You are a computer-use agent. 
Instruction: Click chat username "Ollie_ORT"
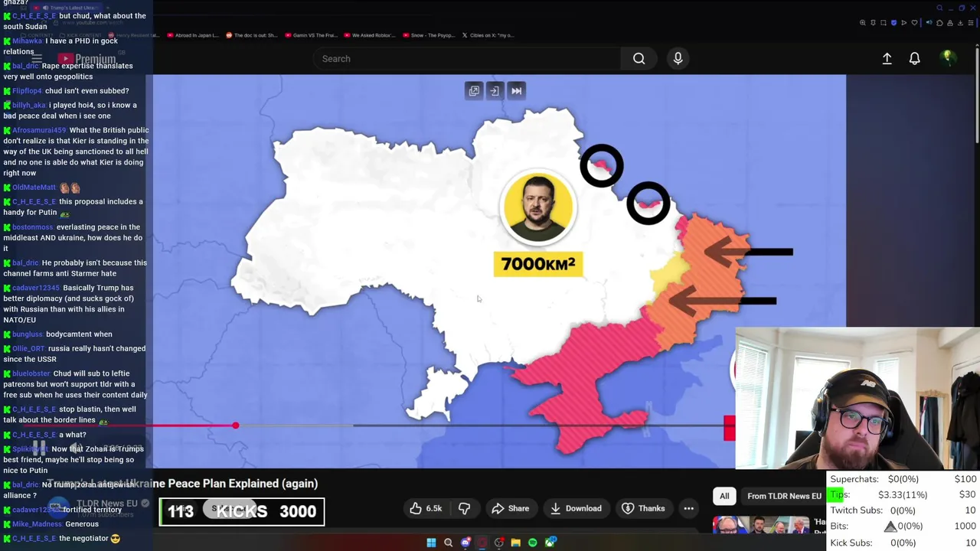tap(28, 349)
